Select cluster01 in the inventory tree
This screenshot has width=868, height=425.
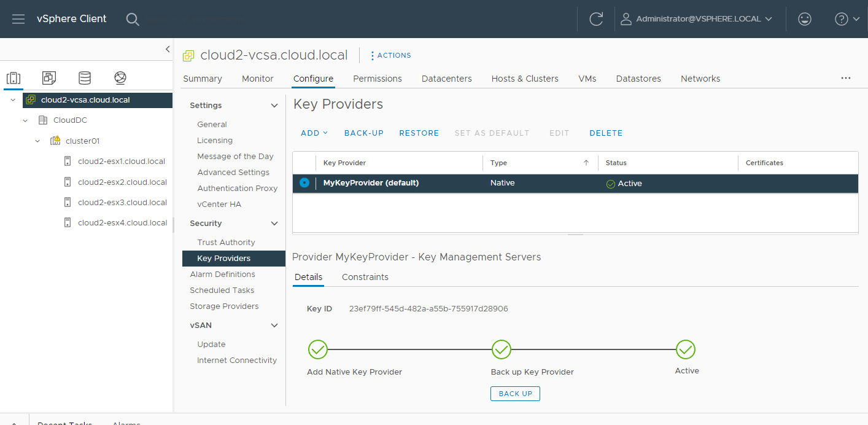coord(82,141)
